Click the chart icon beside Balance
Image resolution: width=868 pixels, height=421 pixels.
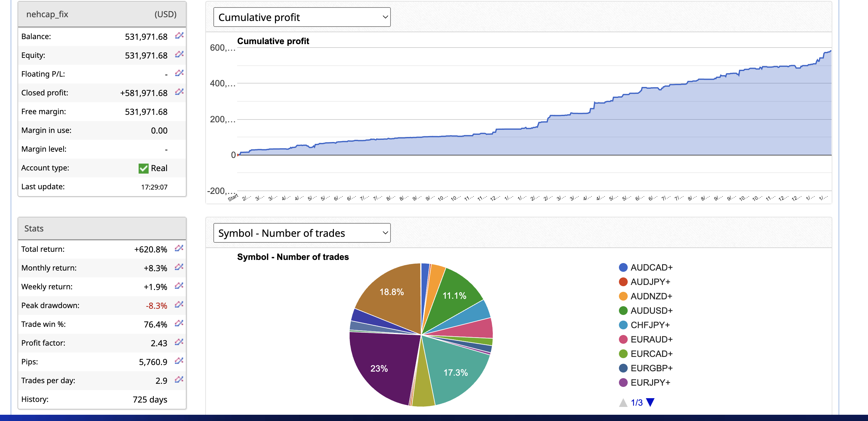point(179,35)
